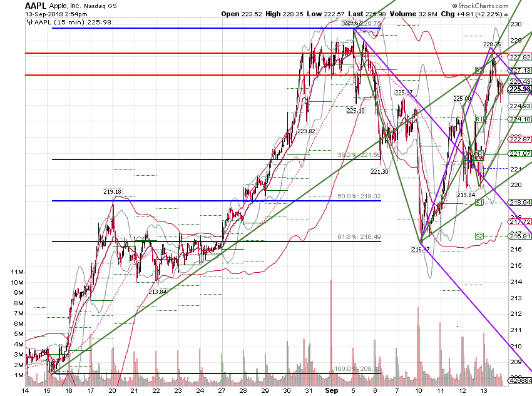Click the Low 222.57 readout
Screen dimensions: 532x396
pos(325,14)
